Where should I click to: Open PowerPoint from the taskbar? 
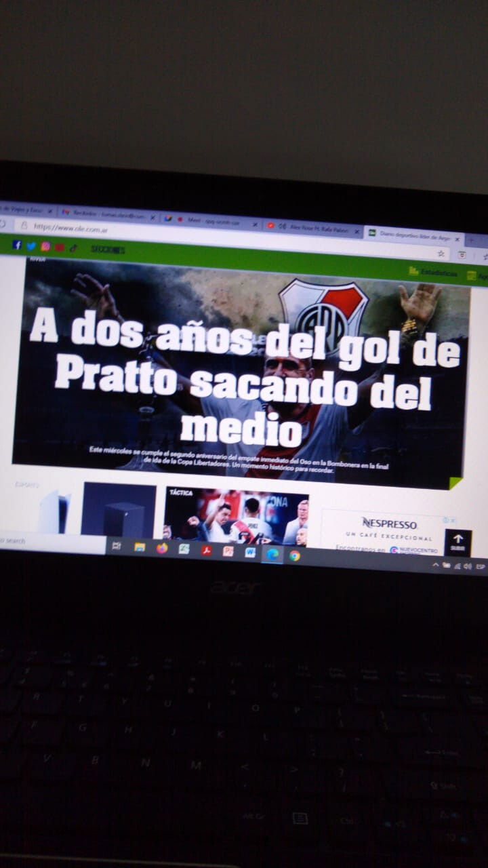tap(228, 551)
